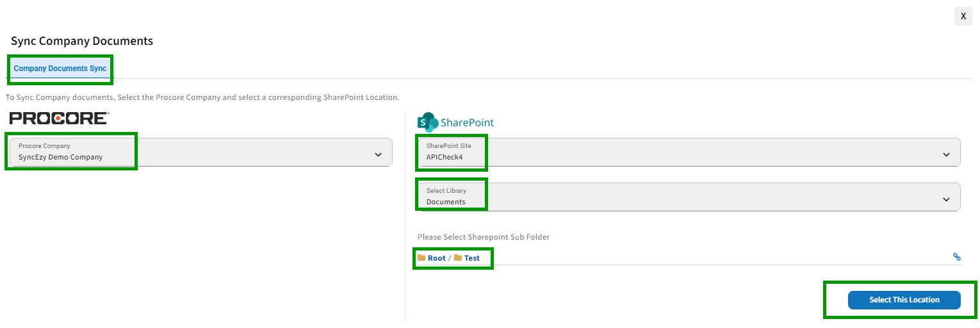Click the SharePoint wordmark text

click(x=467, y=122)
